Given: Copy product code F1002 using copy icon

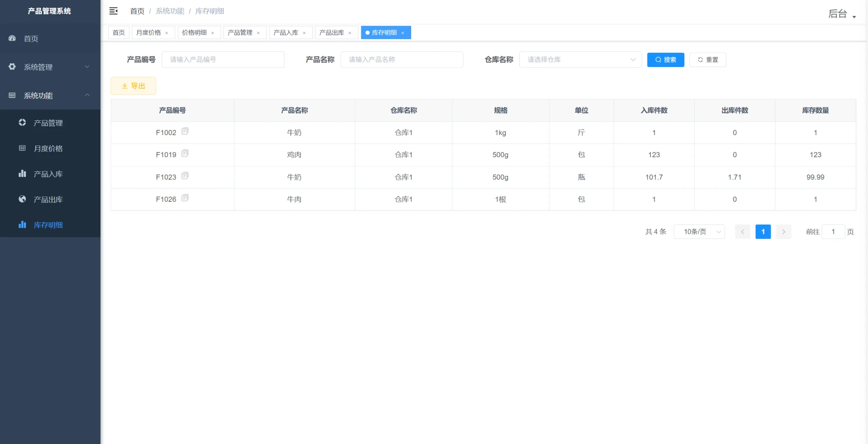Looking at the screenshot, I should (x=185, y=132).
